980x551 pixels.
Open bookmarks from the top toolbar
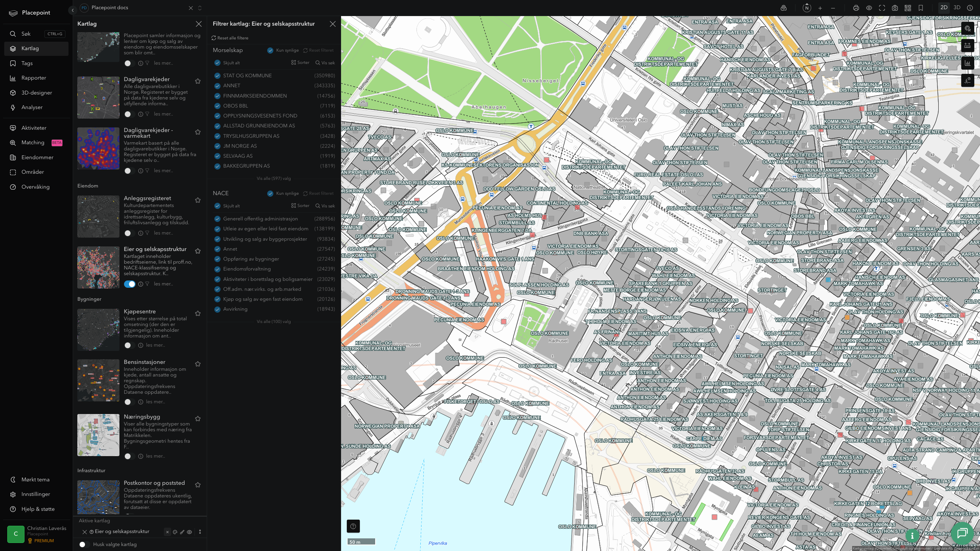tap(921, 8)
